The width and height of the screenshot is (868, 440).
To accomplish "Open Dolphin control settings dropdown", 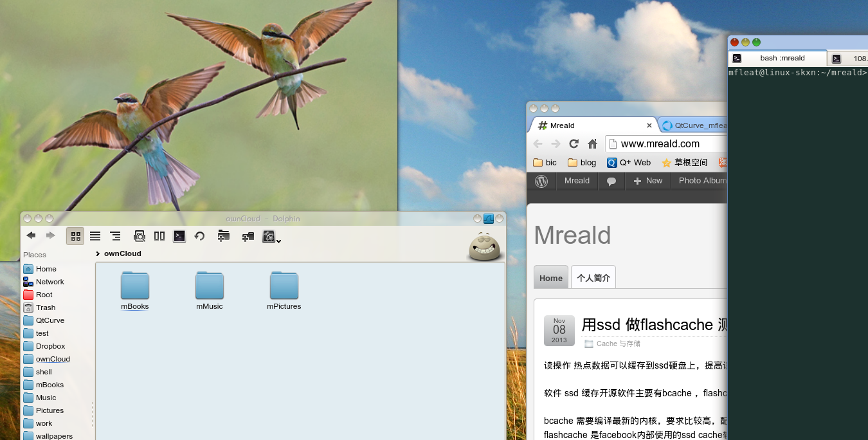I will pos(271,237).
